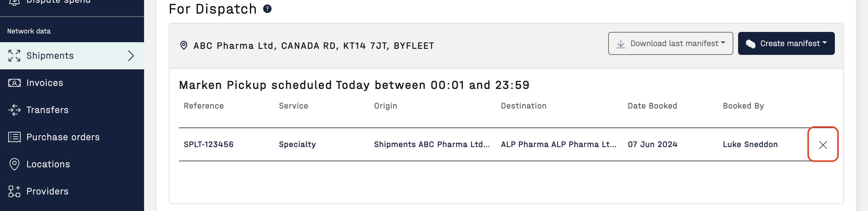Open the For Dispatch help tooltip icon
Screen dimensions: 868x211
268,9
